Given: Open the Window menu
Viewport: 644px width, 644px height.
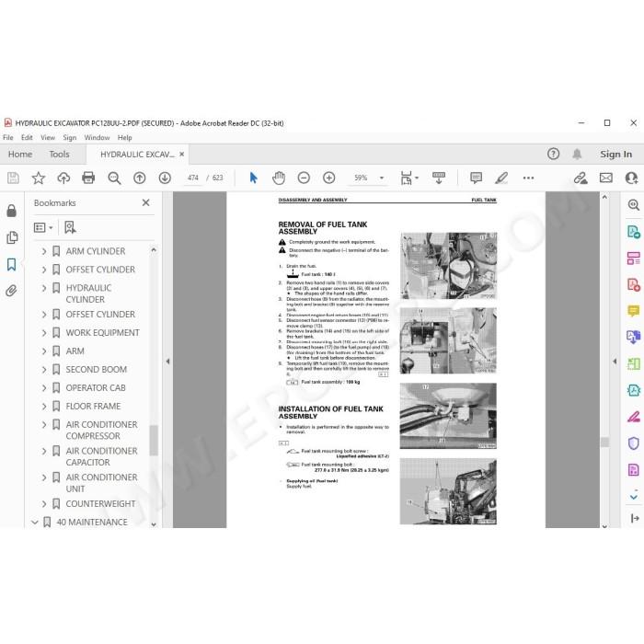Looking at the screenshot, I should click(x=97, y=138).
